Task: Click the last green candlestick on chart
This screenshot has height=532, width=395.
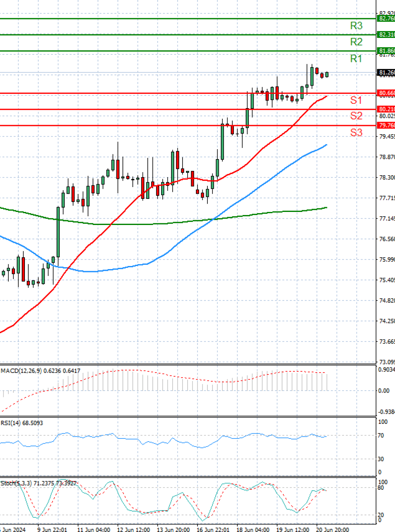Action: point(327,75)
